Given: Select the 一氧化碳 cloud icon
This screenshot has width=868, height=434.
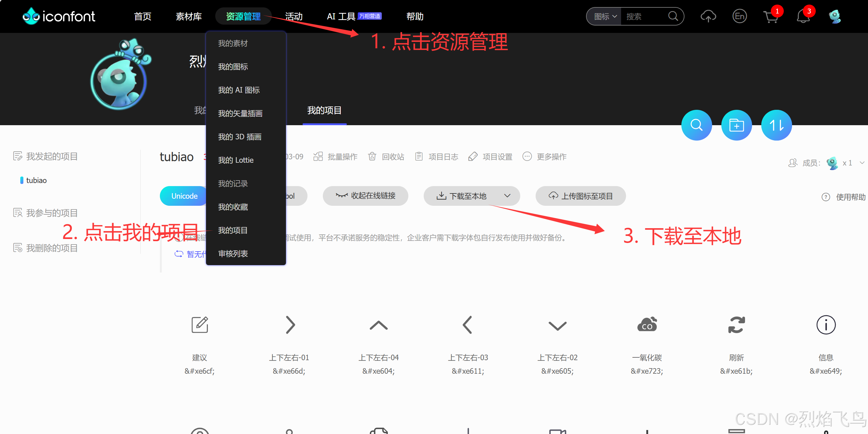Looking at the screenshot, I should tap(647, 325).
